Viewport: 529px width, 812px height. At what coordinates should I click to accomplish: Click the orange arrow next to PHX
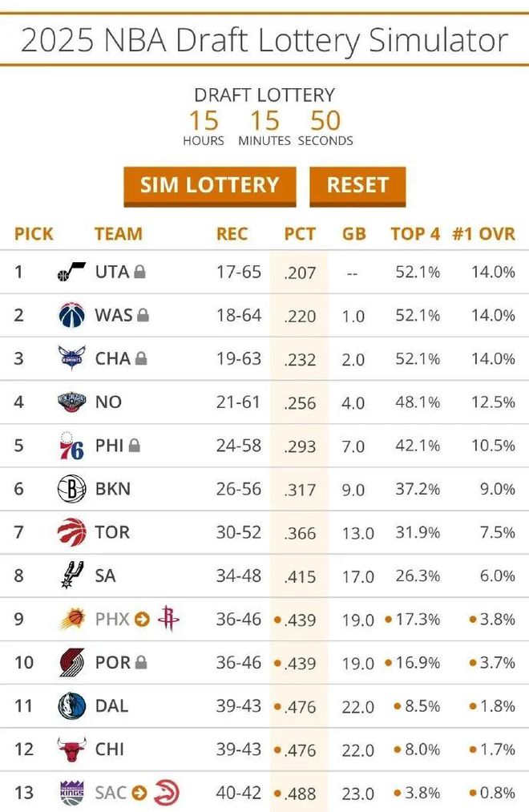coord(142,620)
